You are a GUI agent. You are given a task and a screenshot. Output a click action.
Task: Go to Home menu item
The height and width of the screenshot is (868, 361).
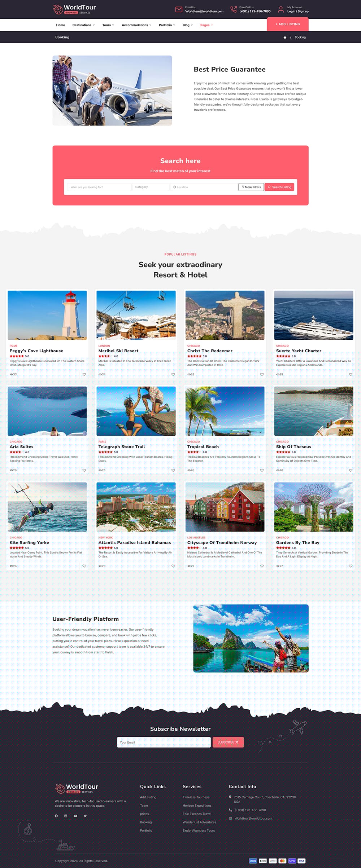coord(61,25)
